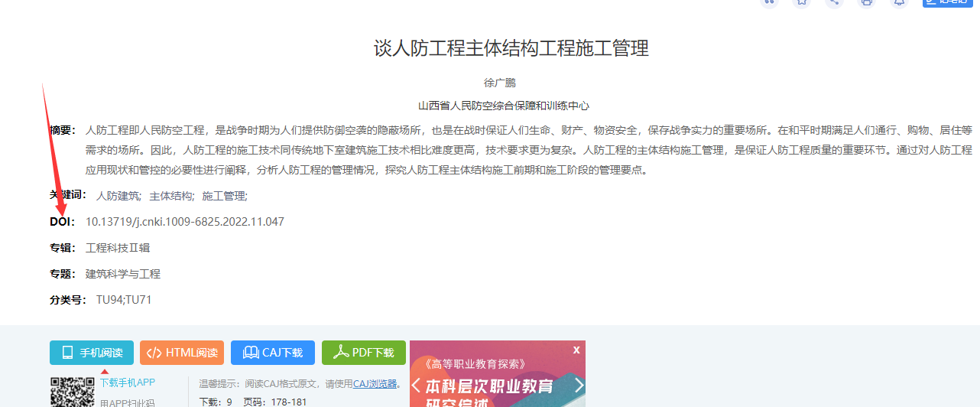This screenshot has width=980, height=407.
Task: Click keyword 施工管理
Action: 224,196
